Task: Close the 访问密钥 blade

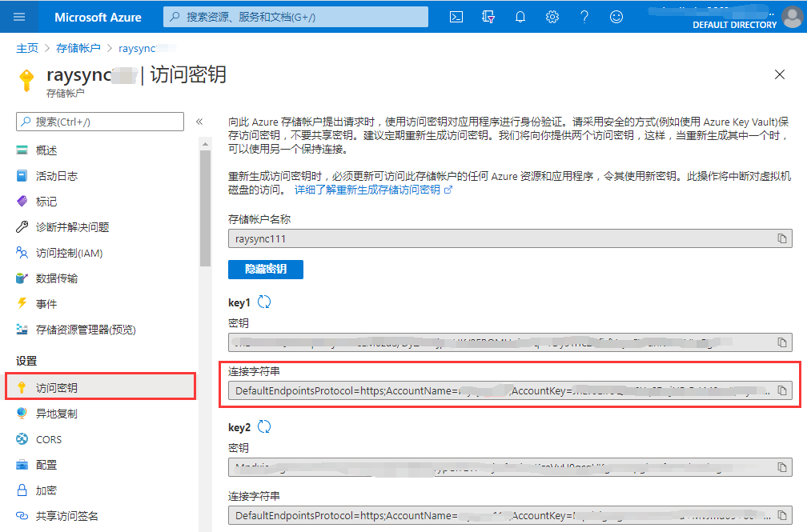Action: (780, 74)
